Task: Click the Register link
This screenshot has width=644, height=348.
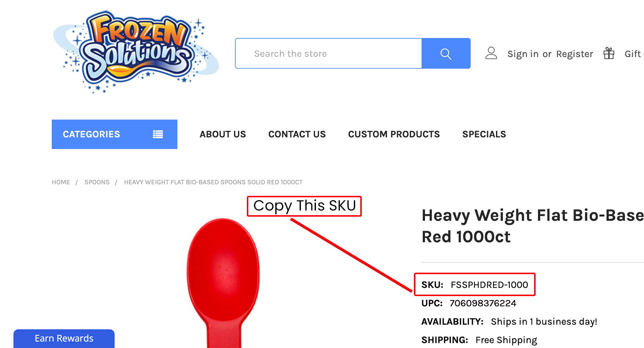Action: pos(575,54)
